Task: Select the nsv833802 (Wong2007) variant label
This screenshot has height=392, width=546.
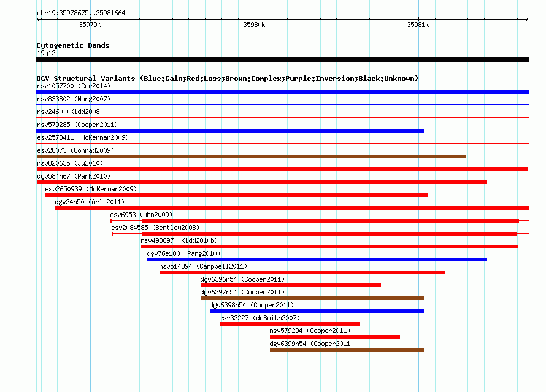Action: pyautogui.click(x=74, y=99)
